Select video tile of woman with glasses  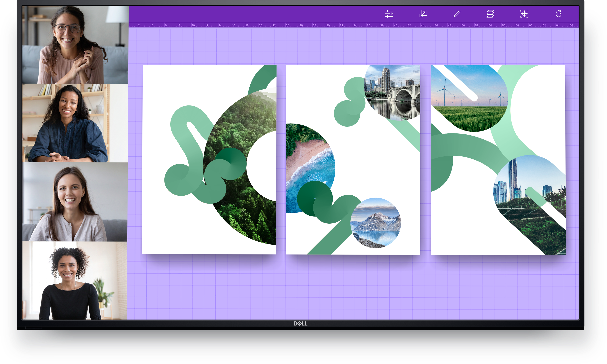[75, 45]
